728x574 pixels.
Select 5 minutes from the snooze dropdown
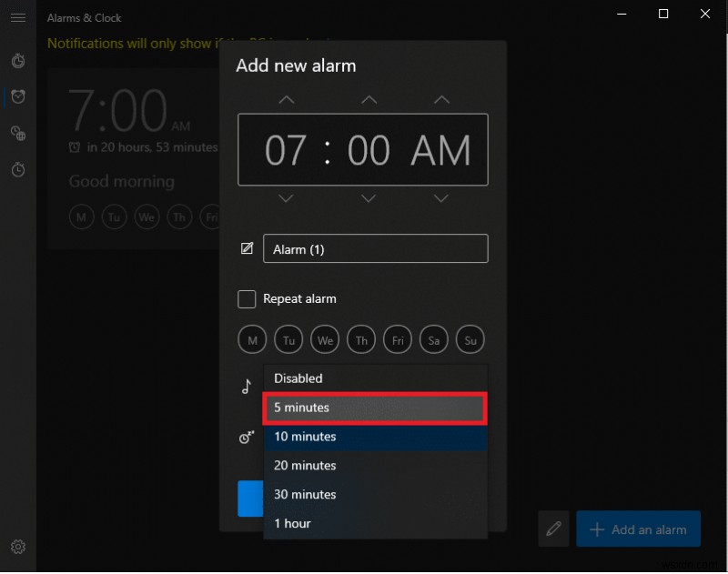(x=374, y=408)
